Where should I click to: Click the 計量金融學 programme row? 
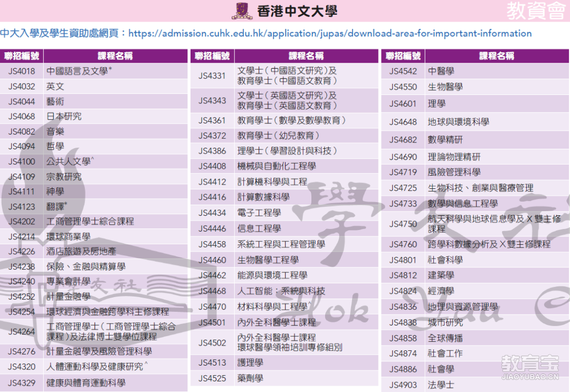point(93,297)
